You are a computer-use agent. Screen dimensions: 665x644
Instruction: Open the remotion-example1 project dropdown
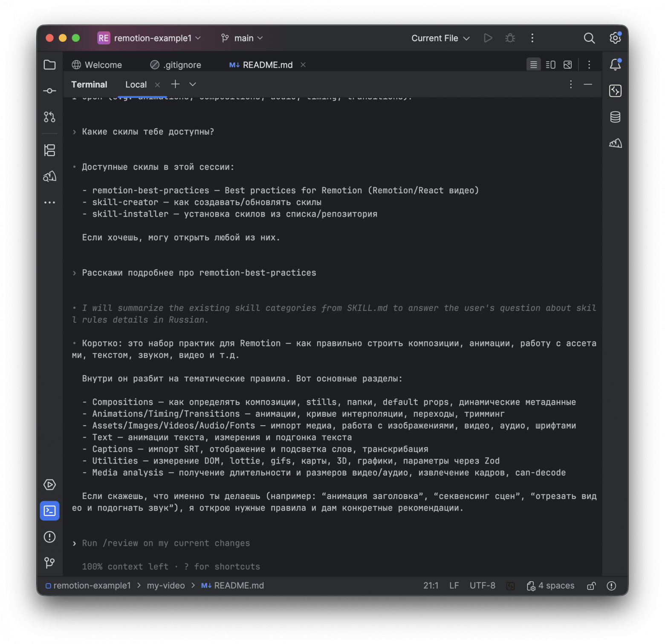coord(150,38)
